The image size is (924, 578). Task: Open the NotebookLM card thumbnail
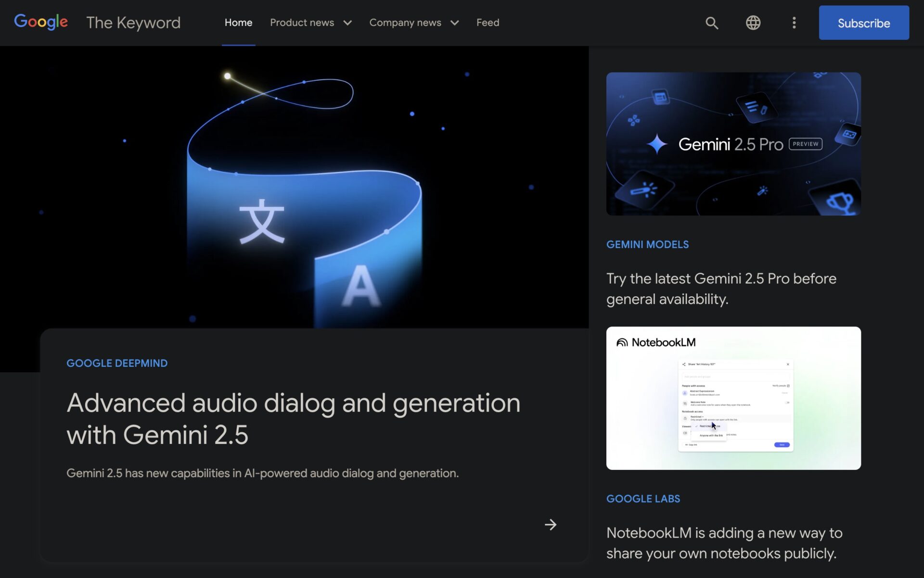(x=733, y=398)
